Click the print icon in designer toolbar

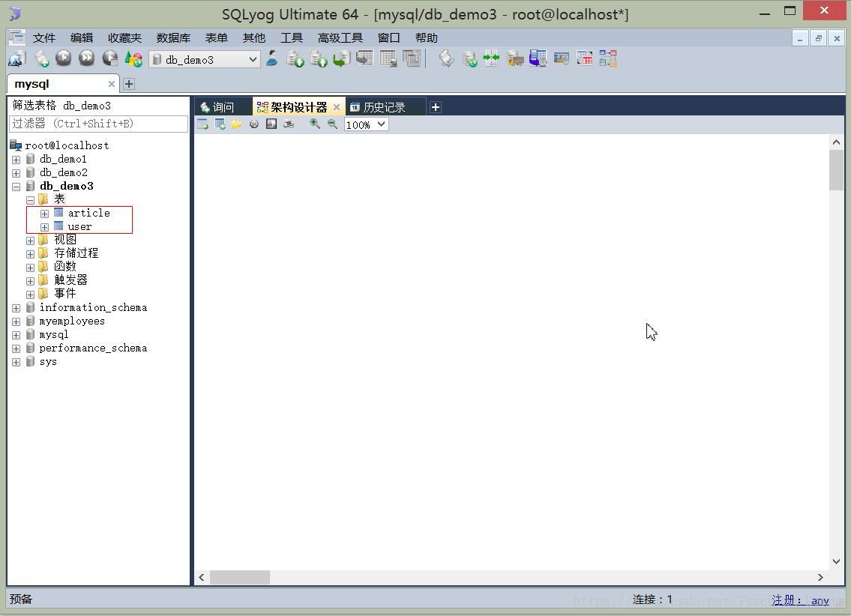coord(288,124)
